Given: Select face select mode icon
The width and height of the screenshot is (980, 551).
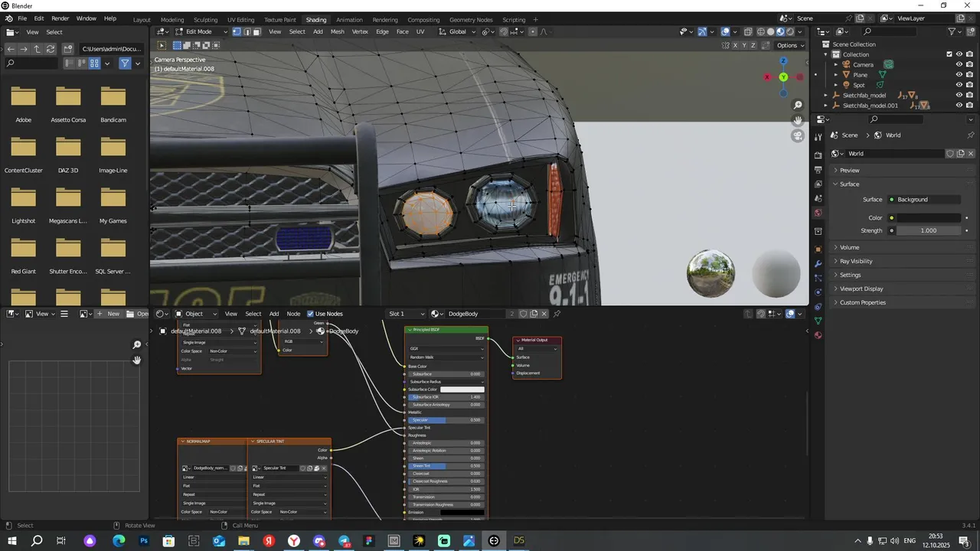Looking at the screenshot, I should pos(256,31).
